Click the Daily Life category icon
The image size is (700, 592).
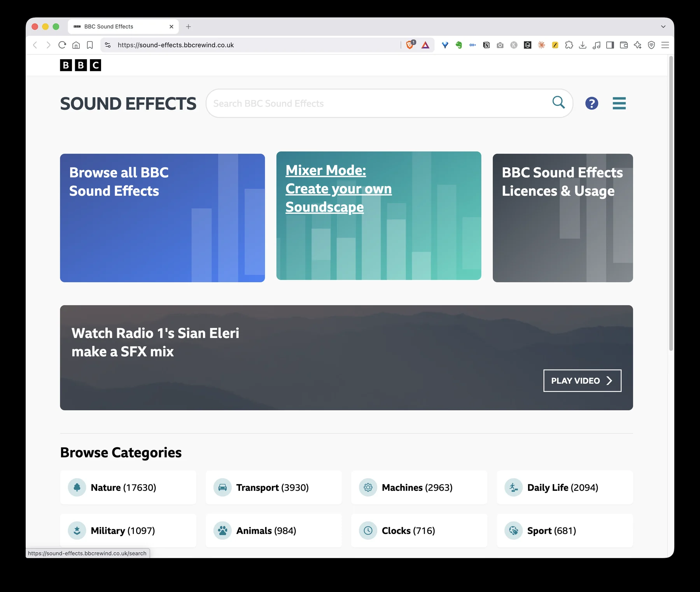[513, 487]
